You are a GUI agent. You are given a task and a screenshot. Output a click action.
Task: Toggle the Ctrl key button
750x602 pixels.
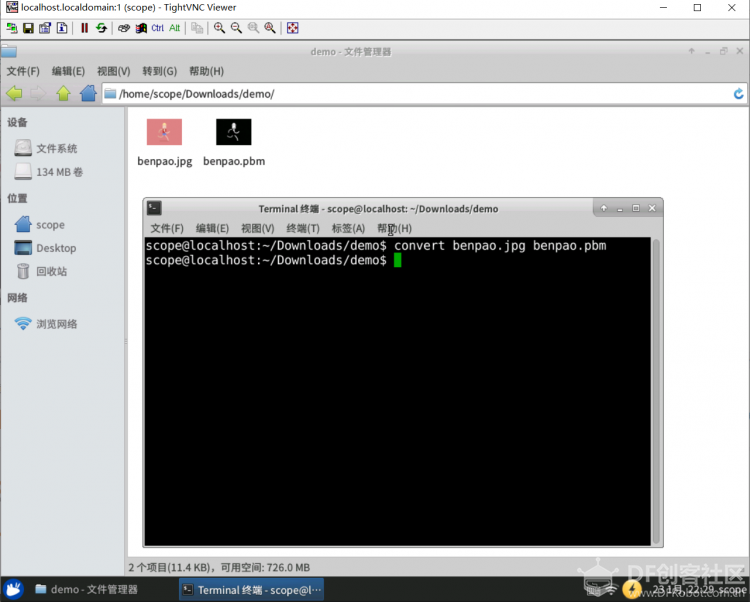[x=157, y=28]
